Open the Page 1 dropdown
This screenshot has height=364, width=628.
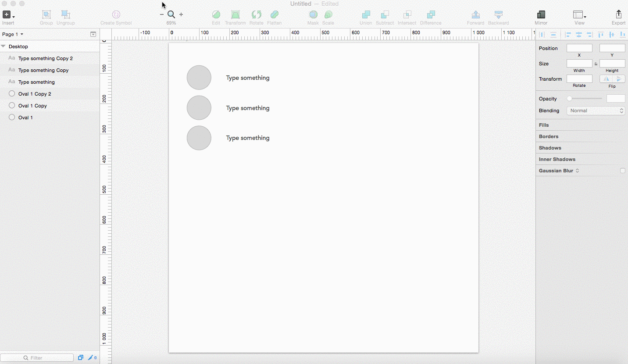click(x=13, y=34)
